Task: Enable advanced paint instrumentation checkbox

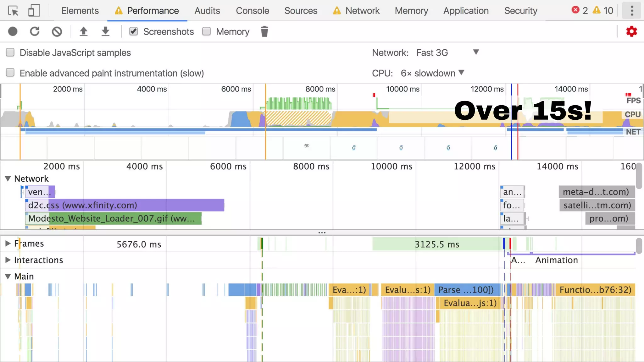Action: [10, 73]
